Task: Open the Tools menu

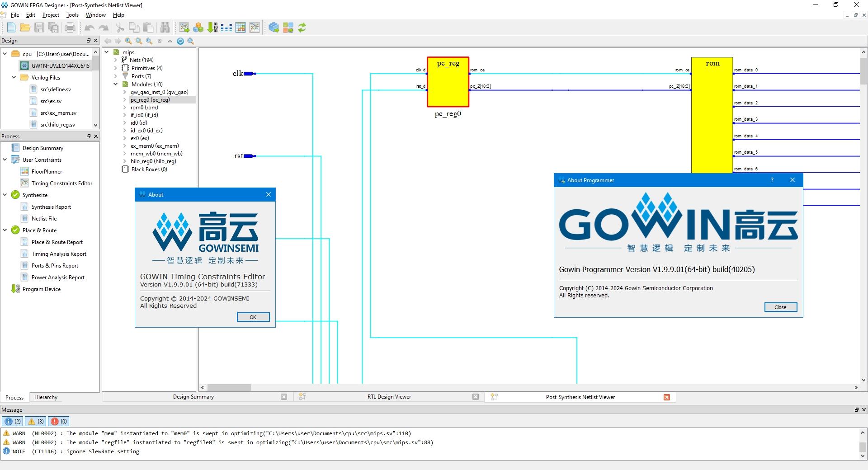Action: point(72,15)
